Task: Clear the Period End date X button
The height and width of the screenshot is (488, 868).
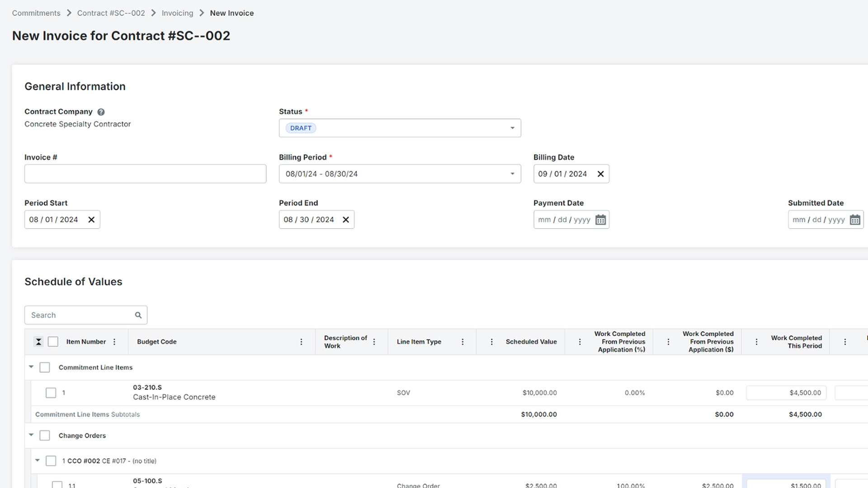Action: 346,219
